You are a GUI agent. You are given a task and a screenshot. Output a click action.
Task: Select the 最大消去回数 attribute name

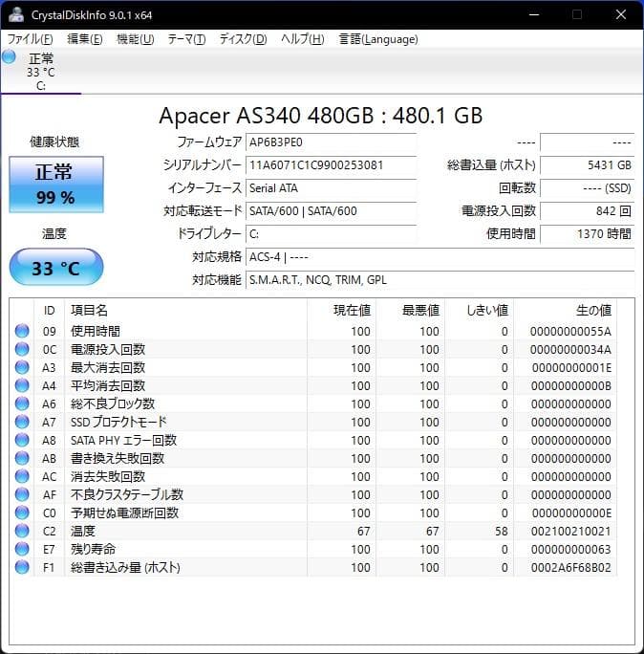(108, 367)
